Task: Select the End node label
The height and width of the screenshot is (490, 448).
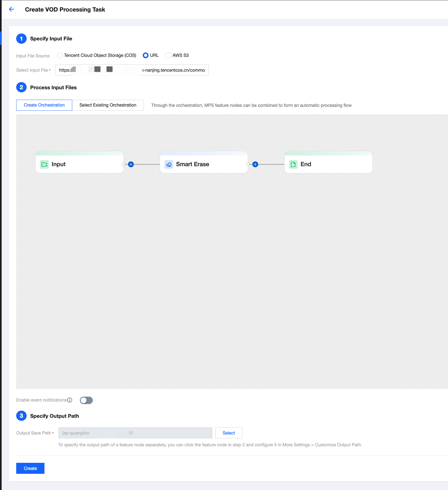Action: pos(306,164)
